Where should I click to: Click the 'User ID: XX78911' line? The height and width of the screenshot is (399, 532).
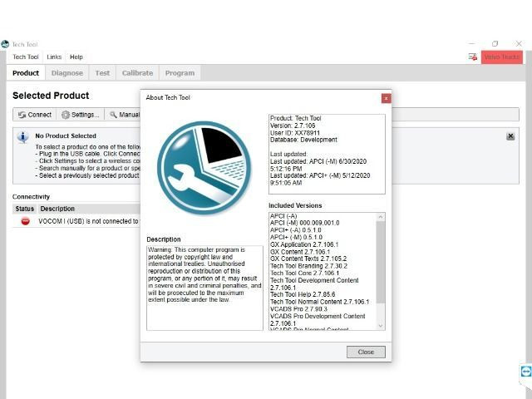(x=295, y=133)
